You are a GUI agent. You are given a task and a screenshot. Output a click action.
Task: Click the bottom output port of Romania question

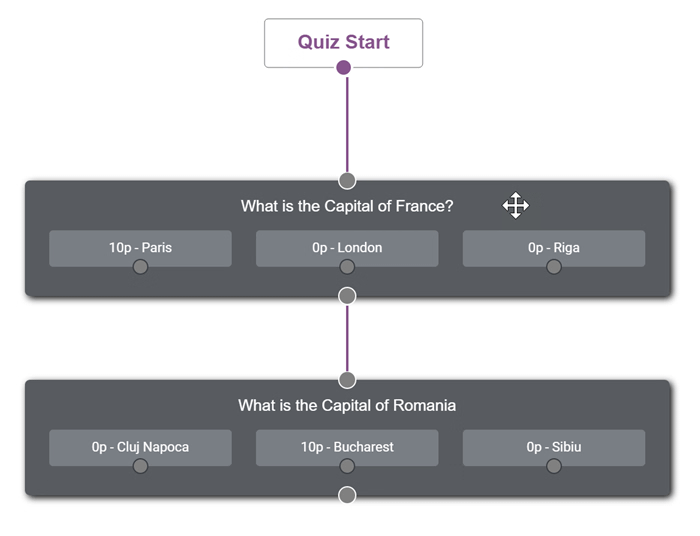pyautogui.click(x=347, y=495)
